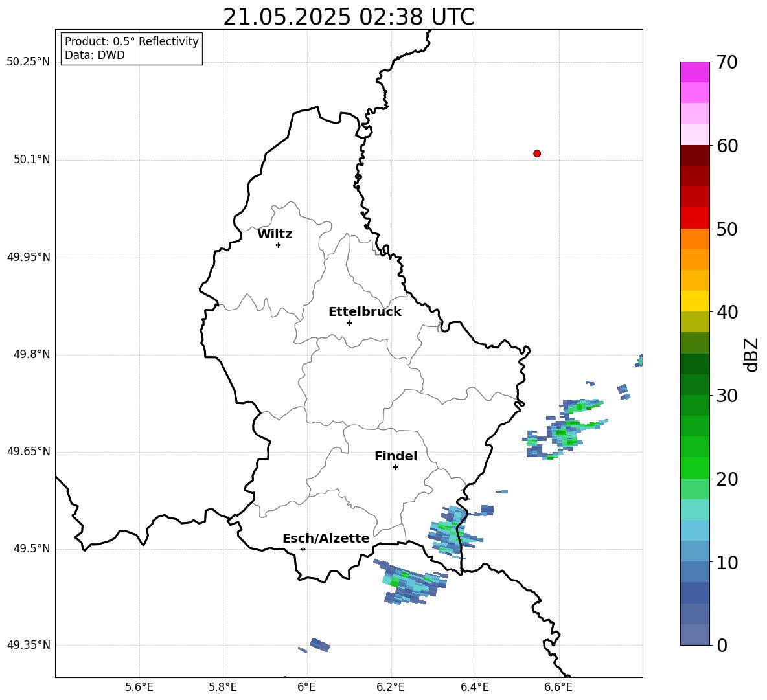Click the Product: 0.5° Reflectivity text

132,41
